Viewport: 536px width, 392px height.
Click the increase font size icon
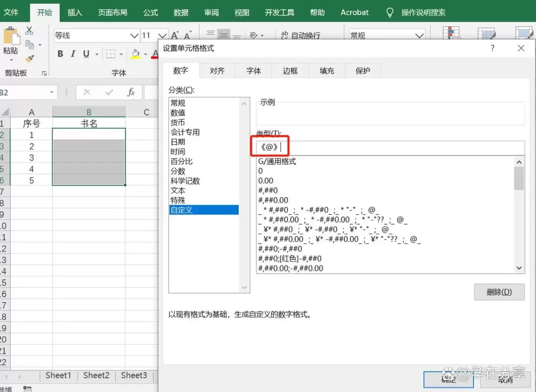pos(175,35)
